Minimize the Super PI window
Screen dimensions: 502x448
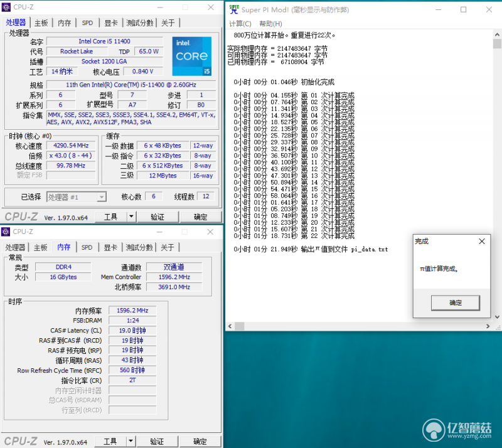pos(438,9)
